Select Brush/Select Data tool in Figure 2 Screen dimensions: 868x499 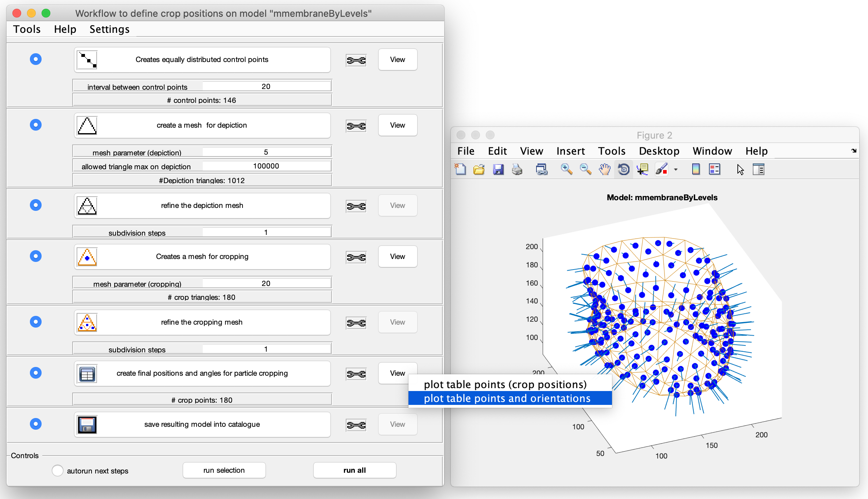(x=662, y=169)
